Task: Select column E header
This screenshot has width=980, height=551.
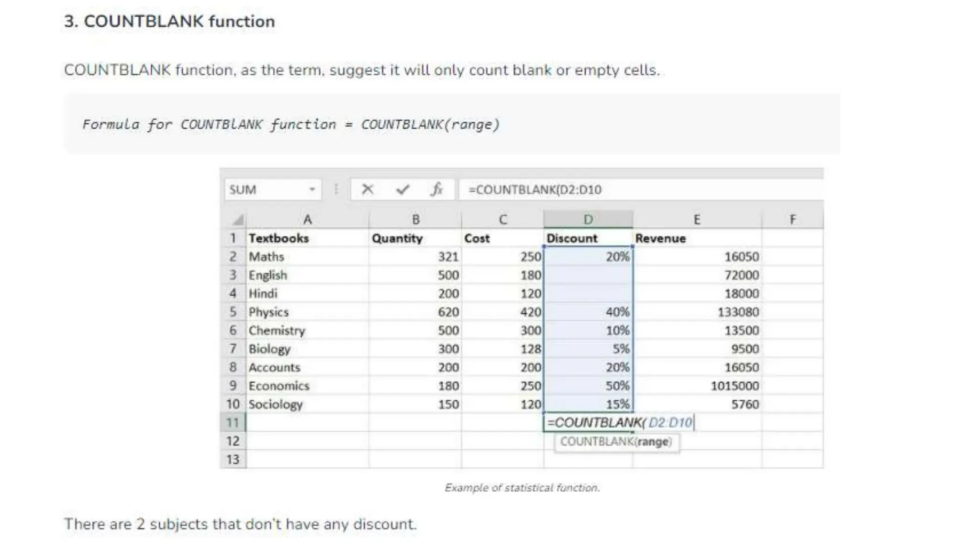Action: 697,220
